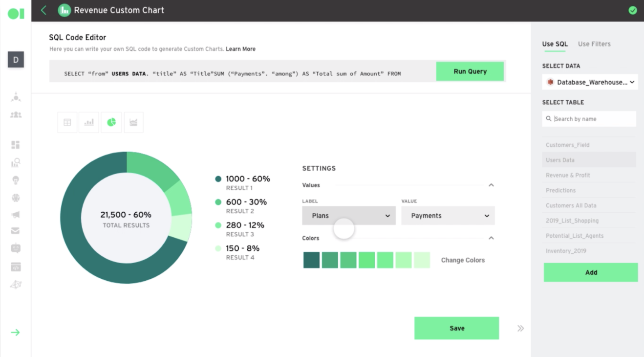Open the dashboard grid icon in sidebar

(x=16, y=145)
